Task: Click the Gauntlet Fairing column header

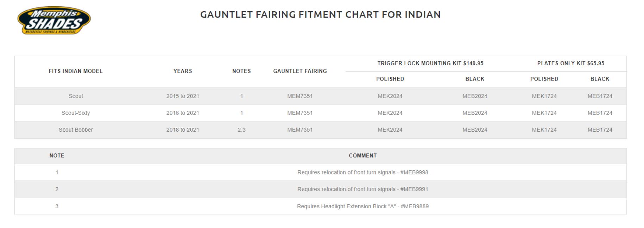Action: [x=300, y=71]
